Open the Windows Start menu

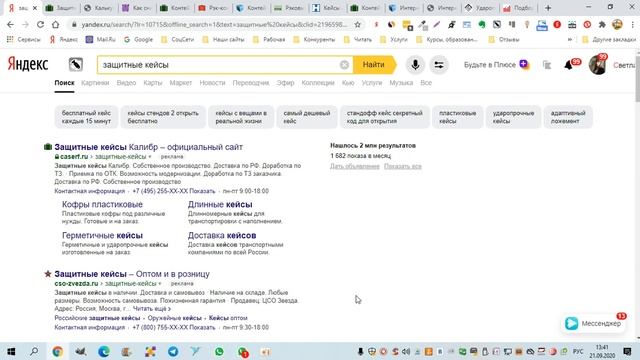[x=11, y=351]
